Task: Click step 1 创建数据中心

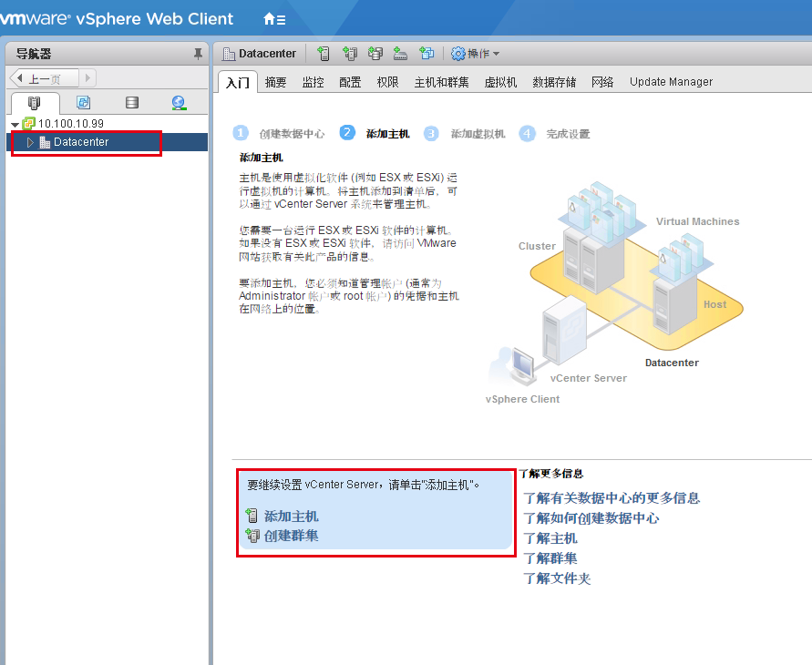Action: pyautogui.click(x=279, y=134)
